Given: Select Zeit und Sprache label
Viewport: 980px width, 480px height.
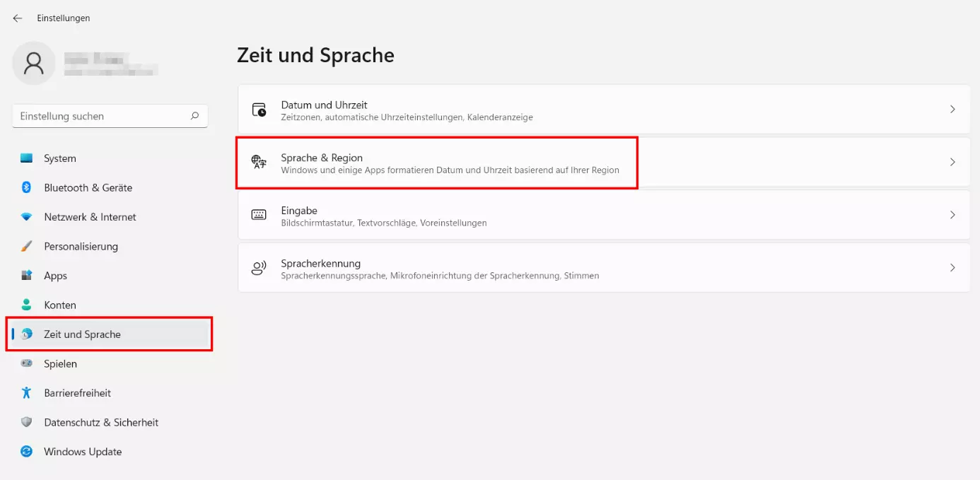Looking at the screenshot, I should click(x=82, y=334).
